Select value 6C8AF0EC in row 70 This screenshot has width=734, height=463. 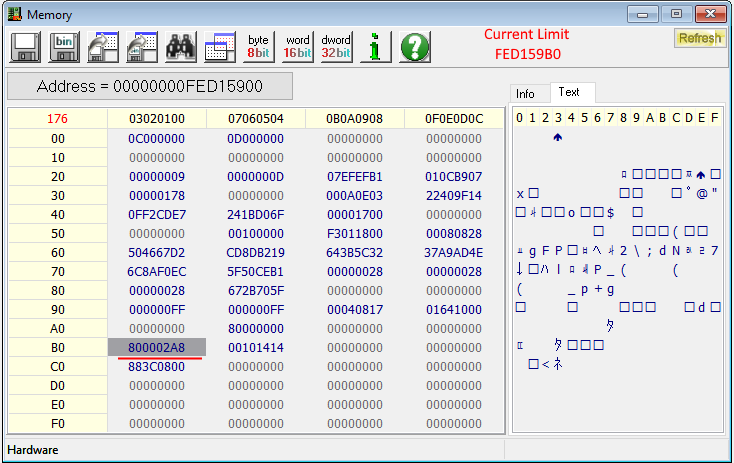click(x=157, y=272)
